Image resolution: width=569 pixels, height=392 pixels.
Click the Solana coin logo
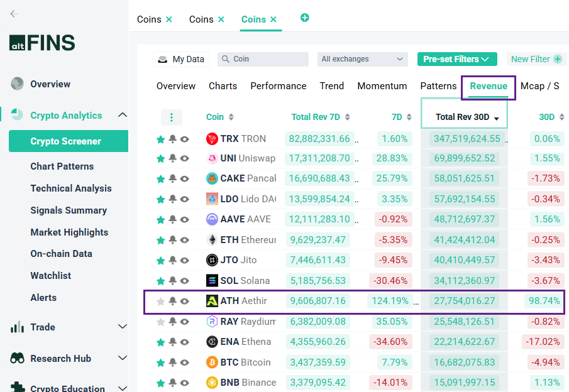[x=212, y=281]
